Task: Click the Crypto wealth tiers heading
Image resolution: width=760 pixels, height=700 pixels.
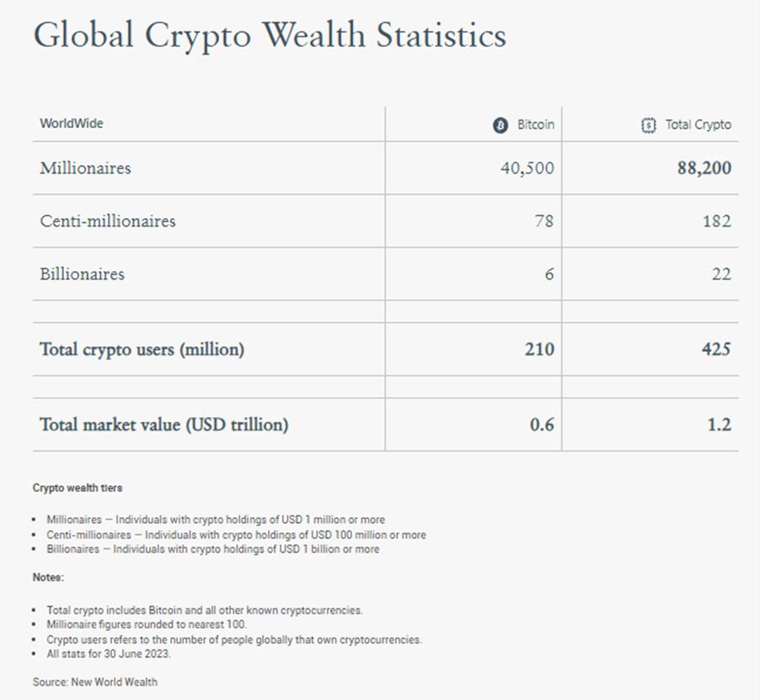Action: 78,488
